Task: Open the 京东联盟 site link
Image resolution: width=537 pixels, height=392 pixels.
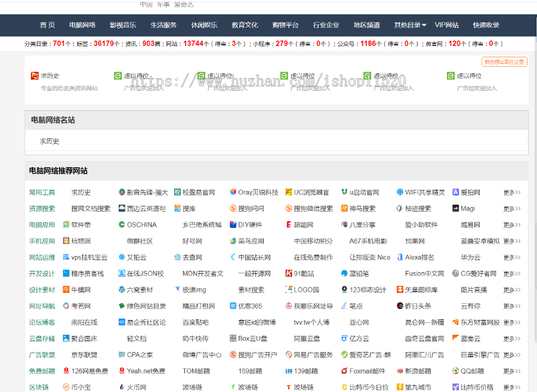Action: click(x=84, y=354)
